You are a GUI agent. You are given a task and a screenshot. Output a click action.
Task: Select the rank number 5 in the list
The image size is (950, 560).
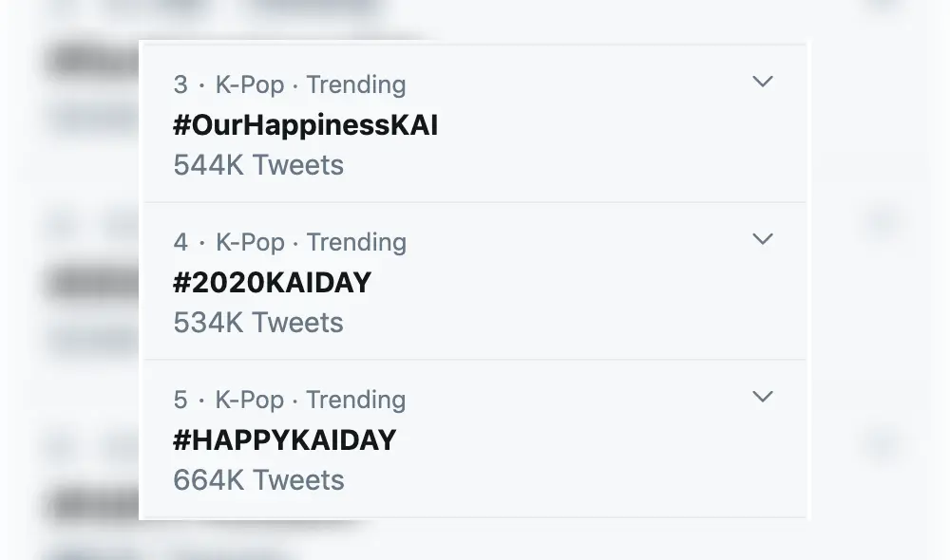click(x=179, y=400)
